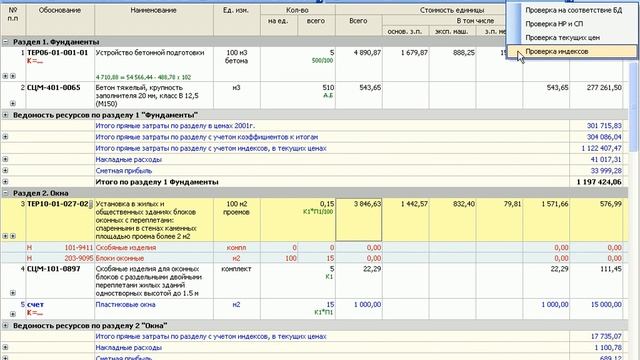Click the Обоснование column header
Viewport: 640px width, 360px height.
(x=60, y=20)
